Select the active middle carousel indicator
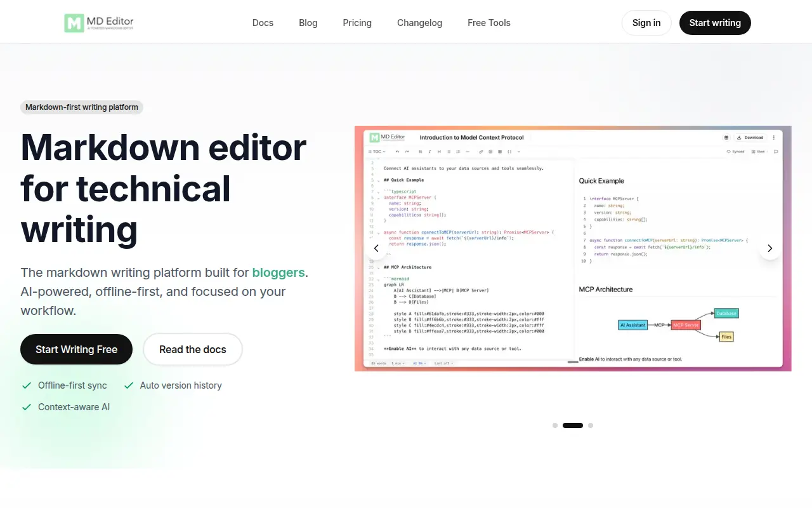The width and height of the screenshot is (812, 508). pos(573,425)
